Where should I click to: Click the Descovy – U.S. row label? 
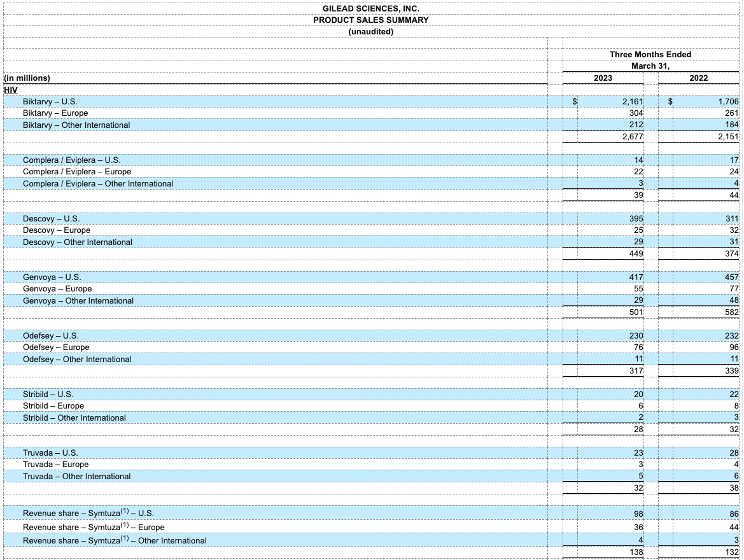pyautogui.click(x=52, y=219)
